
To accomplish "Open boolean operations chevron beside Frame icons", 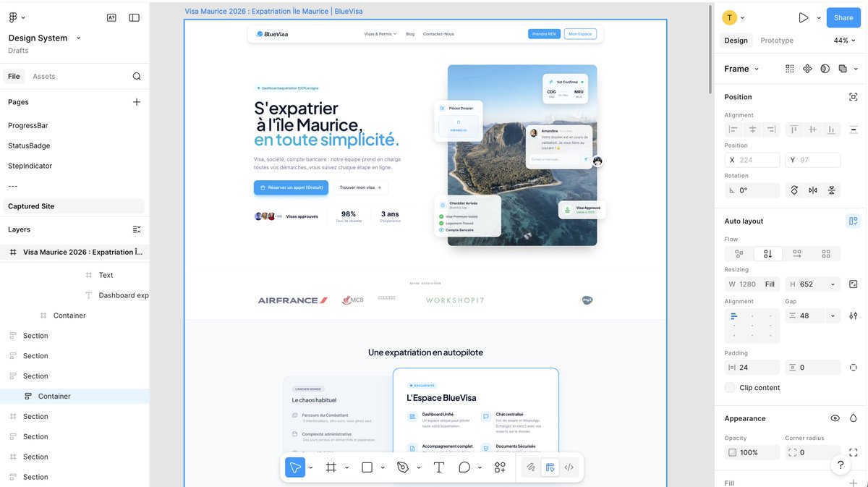I will (x=855, y=69).
